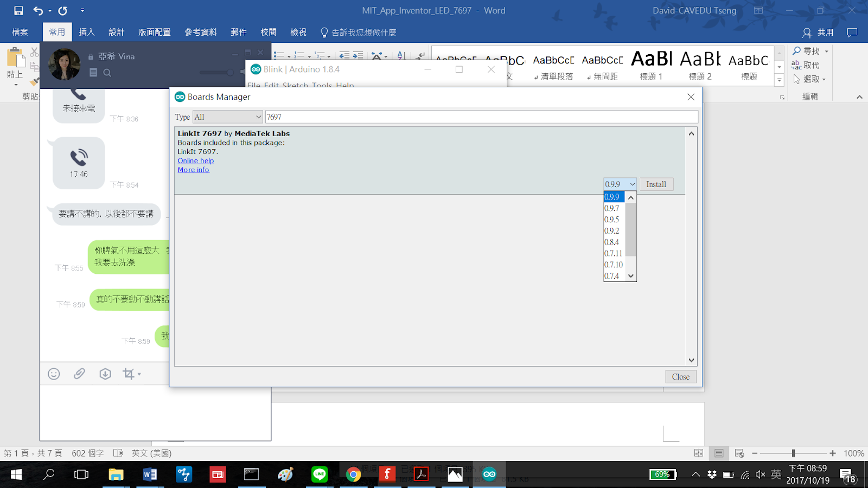Switch to the Arduino IDE taskbar icon

click(489, 474)
